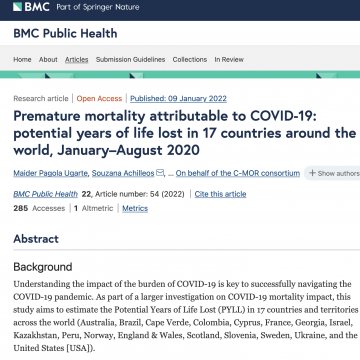Open the Collections menu item

pyautogui.click(x=190, y=60)
